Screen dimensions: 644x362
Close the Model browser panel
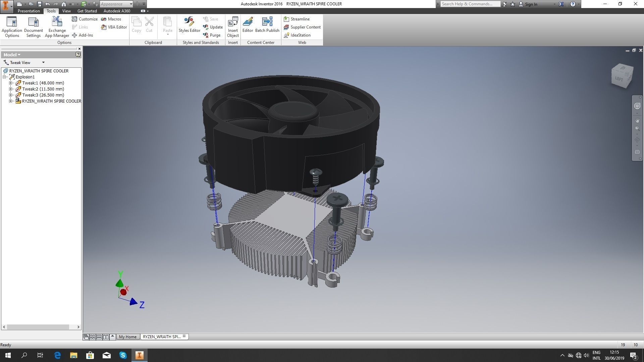[79, 49]
